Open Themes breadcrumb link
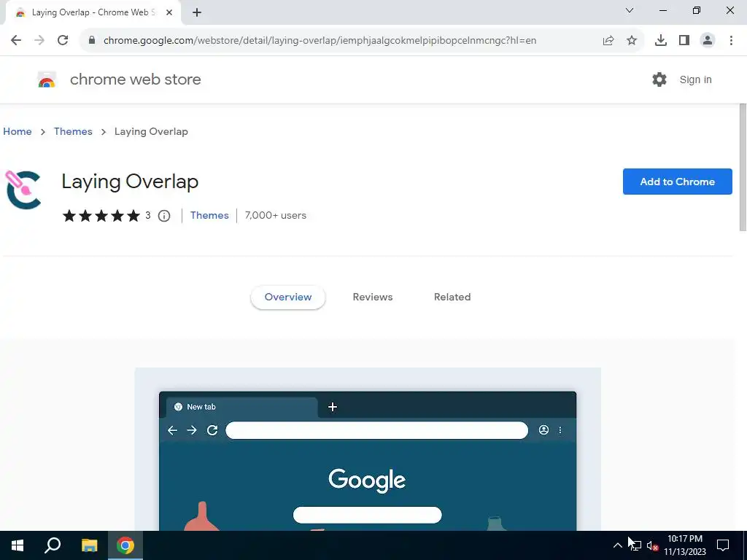747x560 pixels. pyautogui.click(x=73, y=131)
